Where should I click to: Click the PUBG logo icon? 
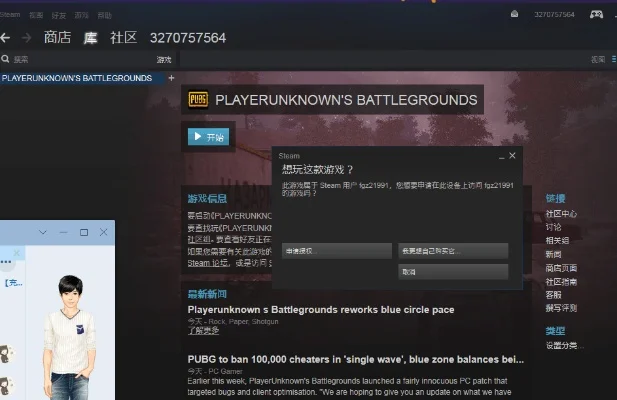pyautogui.click(x=198, y=100)
